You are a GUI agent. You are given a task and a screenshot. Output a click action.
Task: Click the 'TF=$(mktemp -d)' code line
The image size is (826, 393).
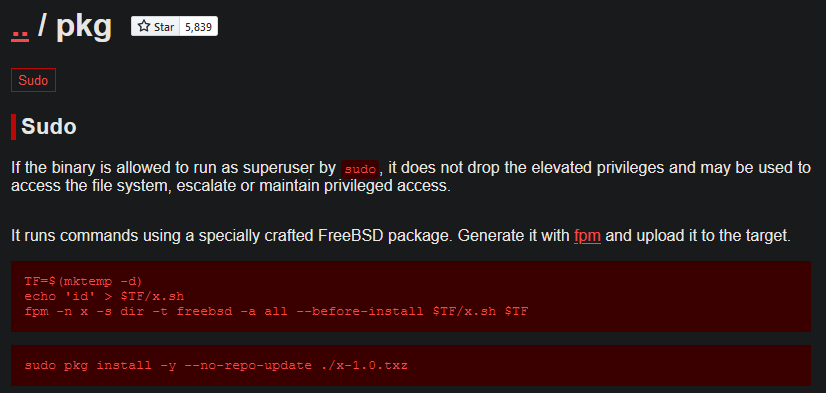pos(83,281)
